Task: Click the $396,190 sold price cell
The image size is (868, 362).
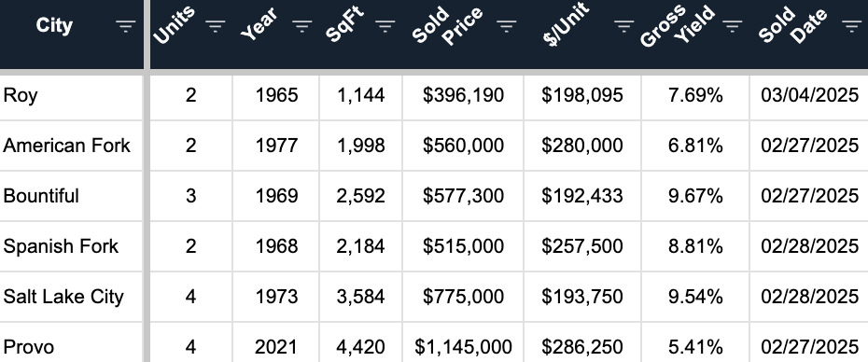Action: [x=463, y=96]
